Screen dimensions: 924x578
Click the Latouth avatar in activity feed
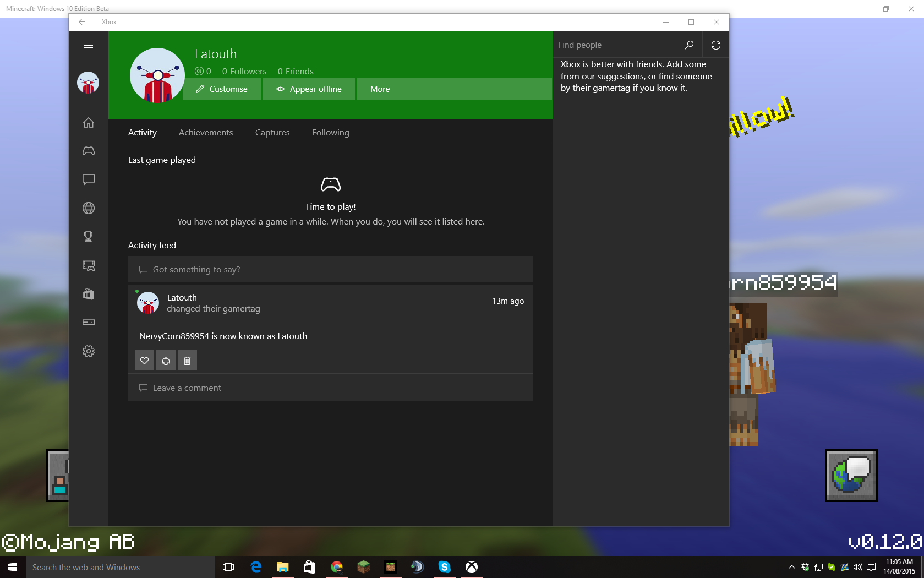pos(147,303)
